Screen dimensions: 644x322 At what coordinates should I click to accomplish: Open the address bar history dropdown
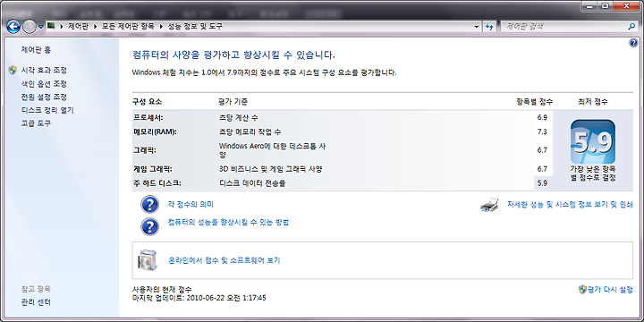[x=477, y=27]
